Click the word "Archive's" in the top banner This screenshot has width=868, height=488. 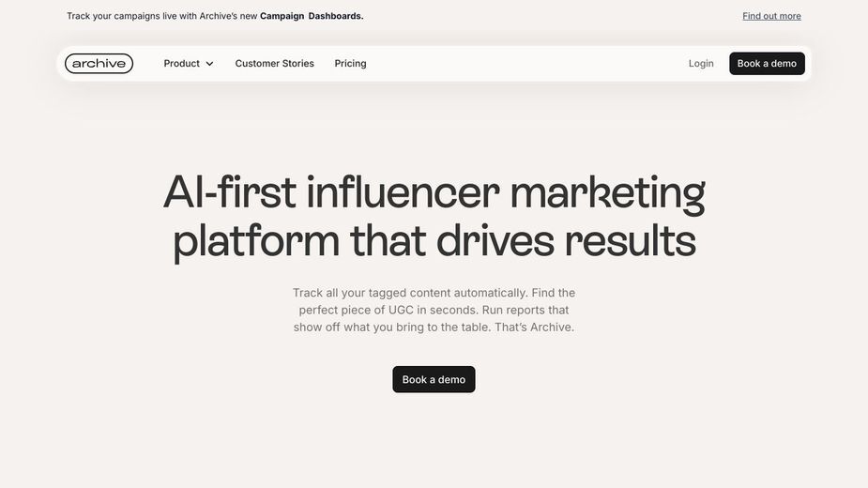point(218,16)
